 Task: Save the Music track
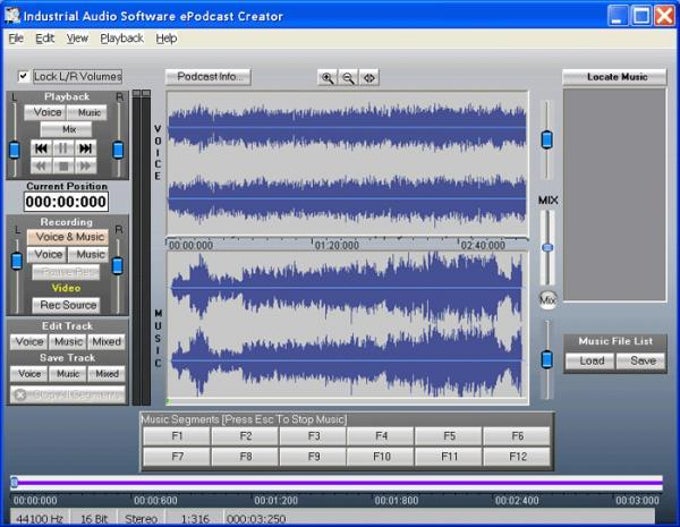click(x=68, y=374)
